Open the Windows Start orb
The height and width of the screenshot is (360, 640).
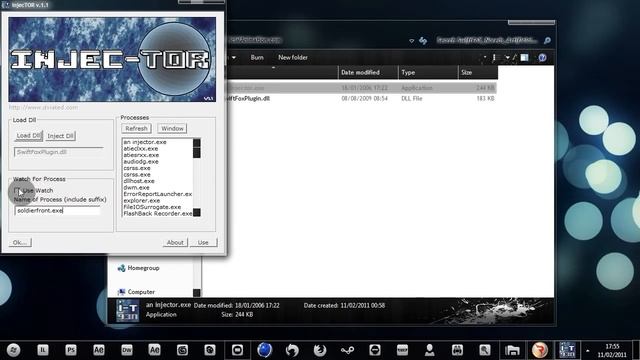click(x=13, y=350)
